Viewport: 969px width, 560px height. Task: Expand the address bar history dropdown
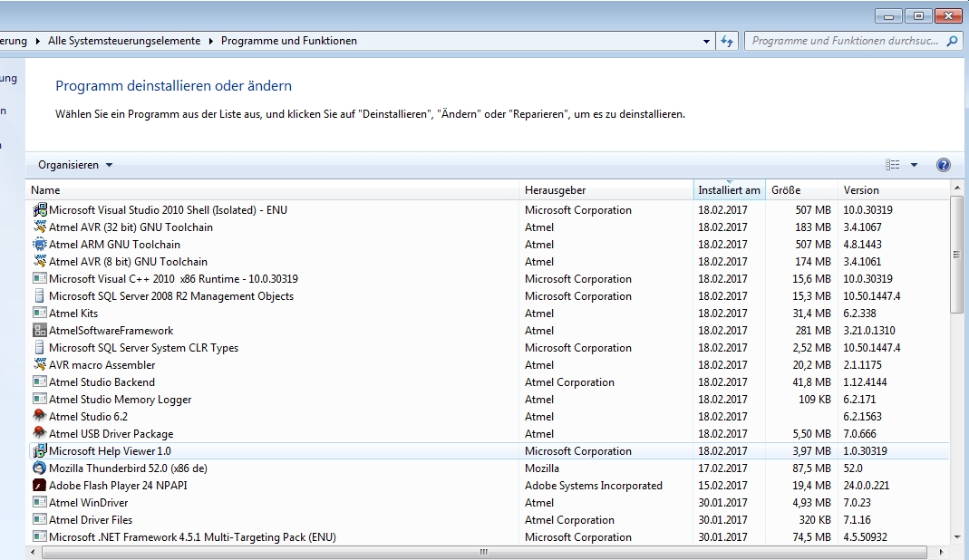tap(706, 42)
